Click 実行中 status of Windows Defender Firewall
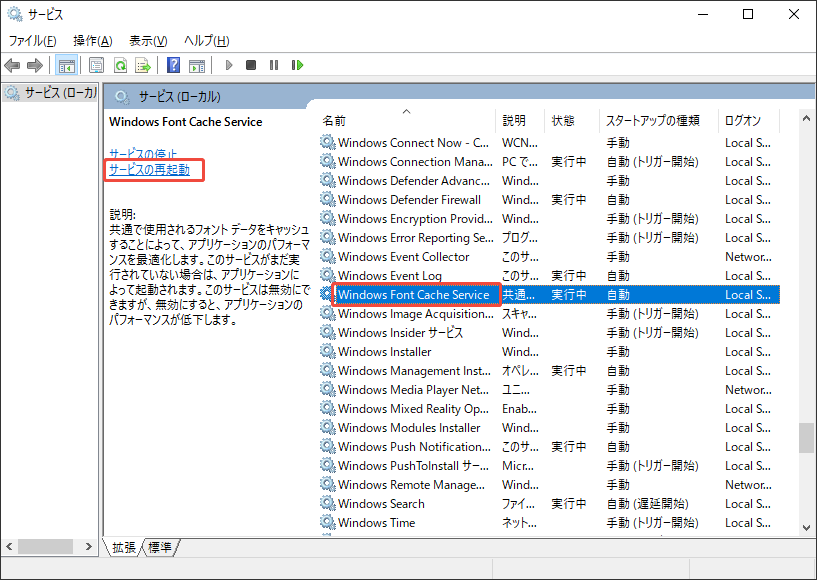Viewport: 817px width, 580px height. pos(568,200)
